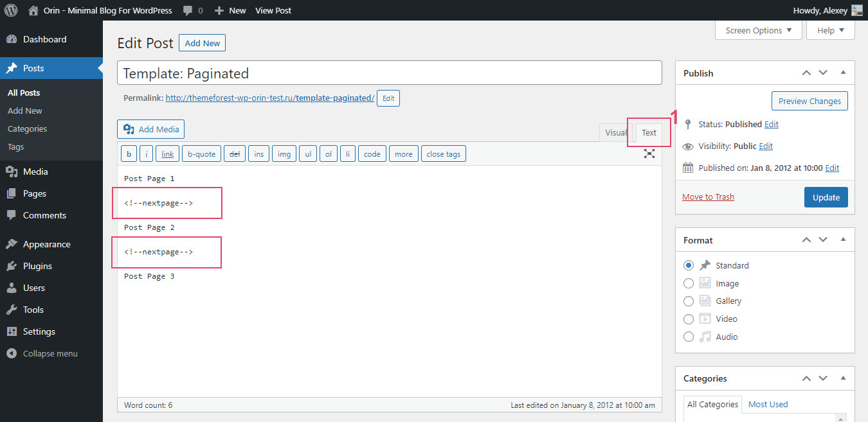The height and width of the screenshot is (422, 868).
Task: Open the Appearance menu in sidebar
Action: click(46, 244)
